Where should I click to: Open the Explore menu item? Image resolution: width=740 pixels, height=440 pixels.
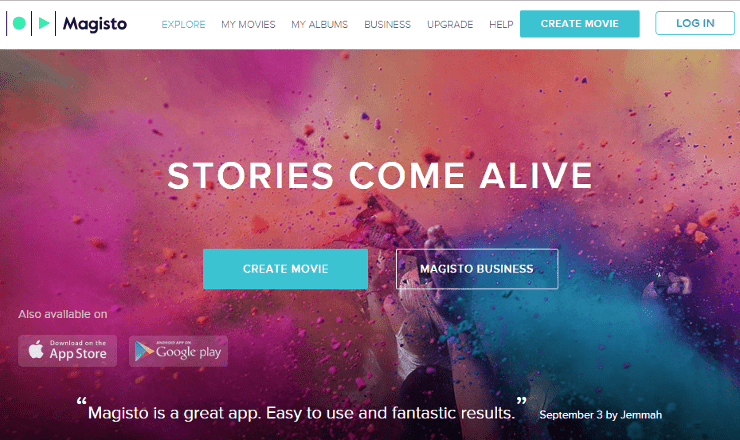[x=183, y=25]
